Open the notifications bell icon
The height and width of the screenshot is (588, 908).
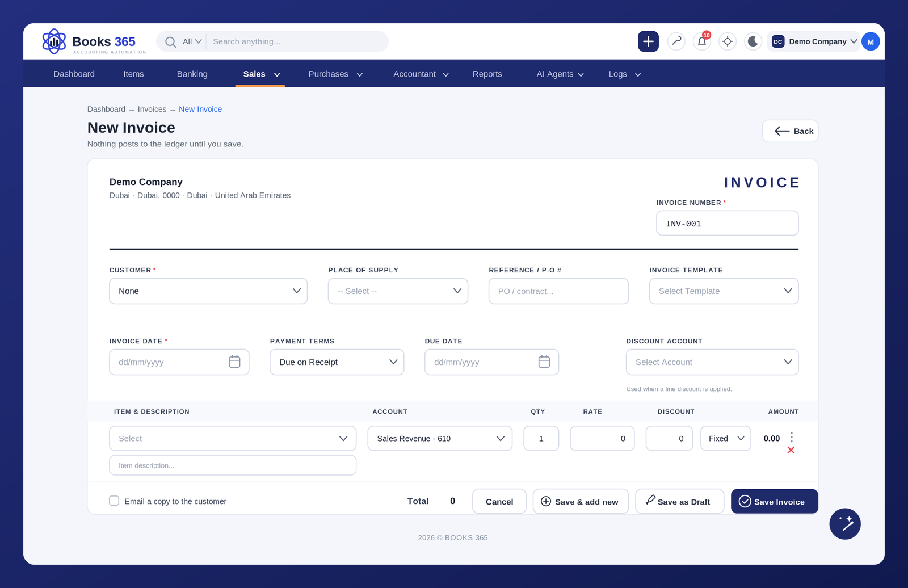pos(702,41)
